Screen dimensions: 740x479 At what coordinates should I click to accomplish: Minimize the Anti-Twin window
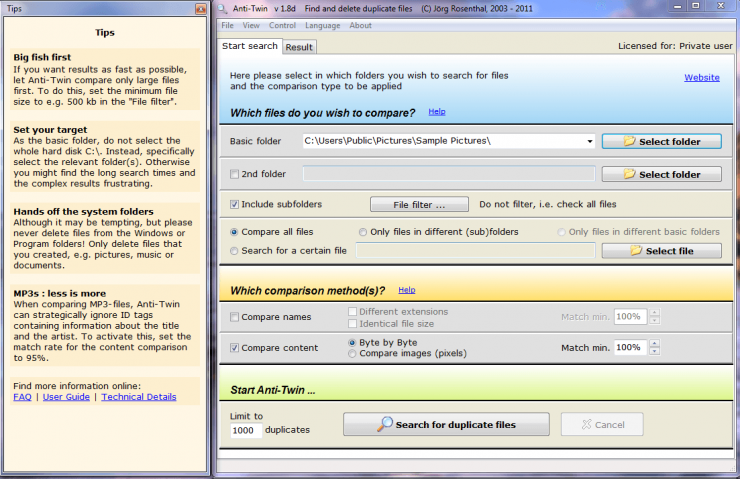(x=678, y=7)
